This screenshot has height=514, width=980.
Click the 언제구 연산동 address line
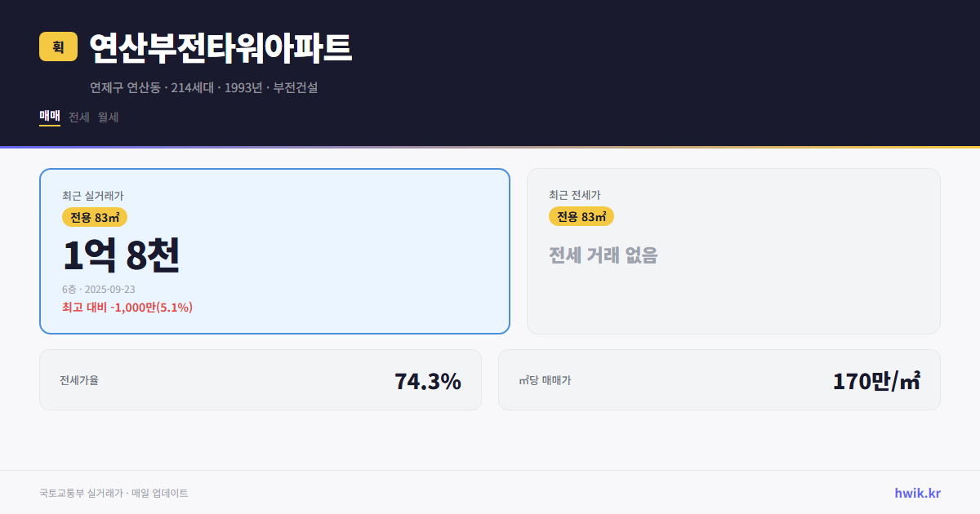pyautogui.click(x=206, y=87)
